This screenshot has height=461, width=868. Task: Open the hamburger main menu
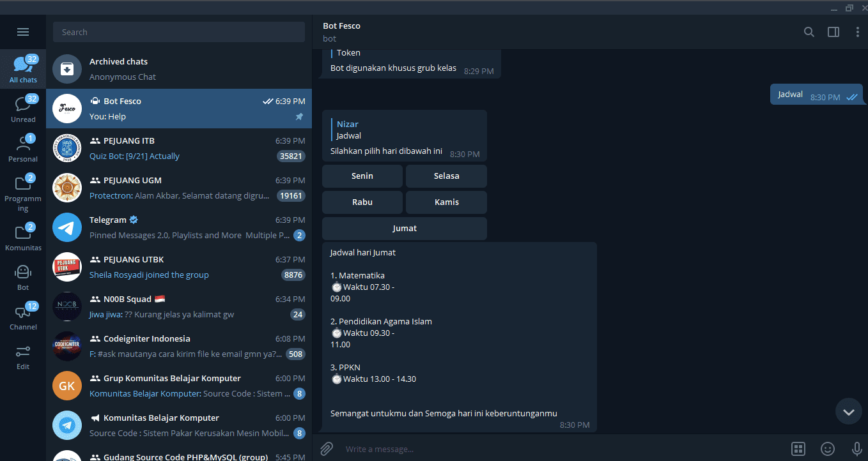click(x=23, y=32)
